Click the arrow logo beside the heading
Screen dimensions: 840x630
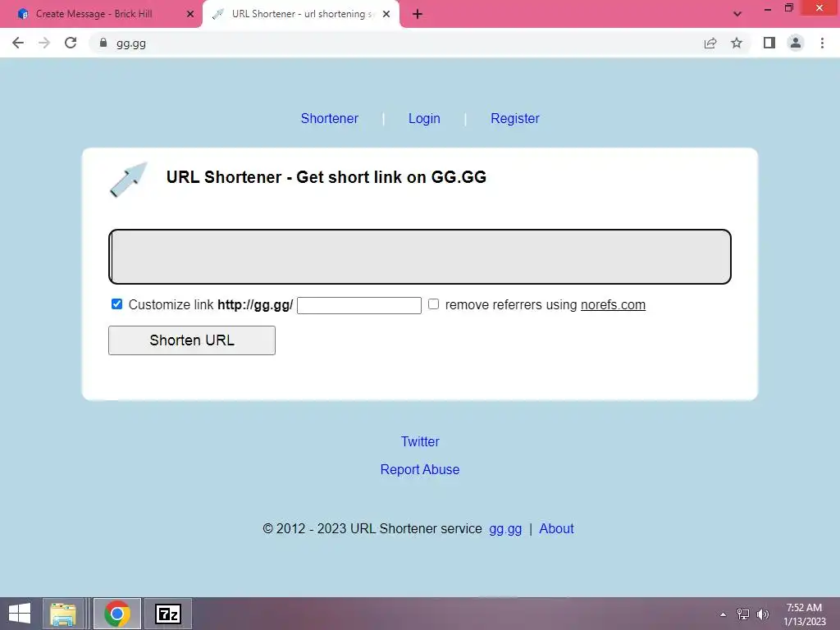click(129, 180)
